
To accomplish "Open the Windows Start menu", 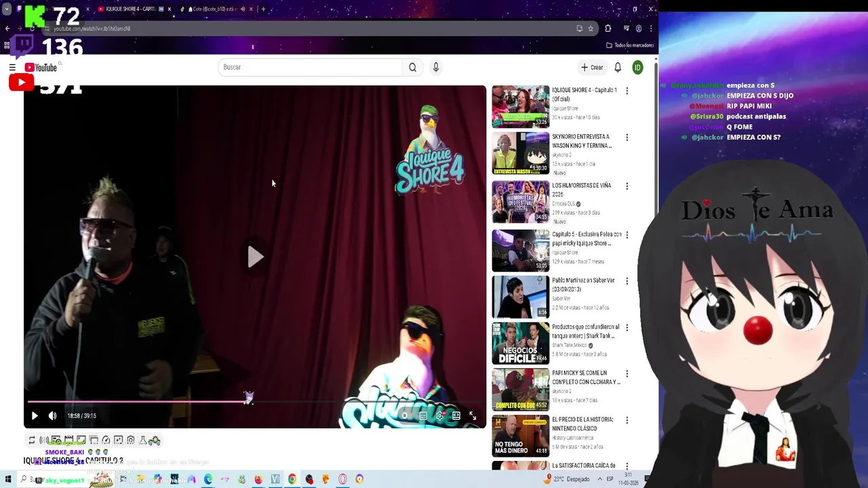I will [8, 479].
